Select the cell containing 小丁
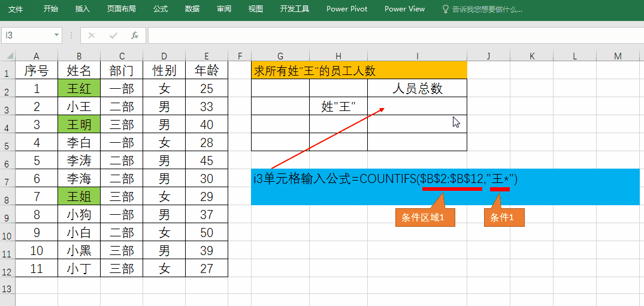This screenshot has width=644, height=306. coord(79,268)
